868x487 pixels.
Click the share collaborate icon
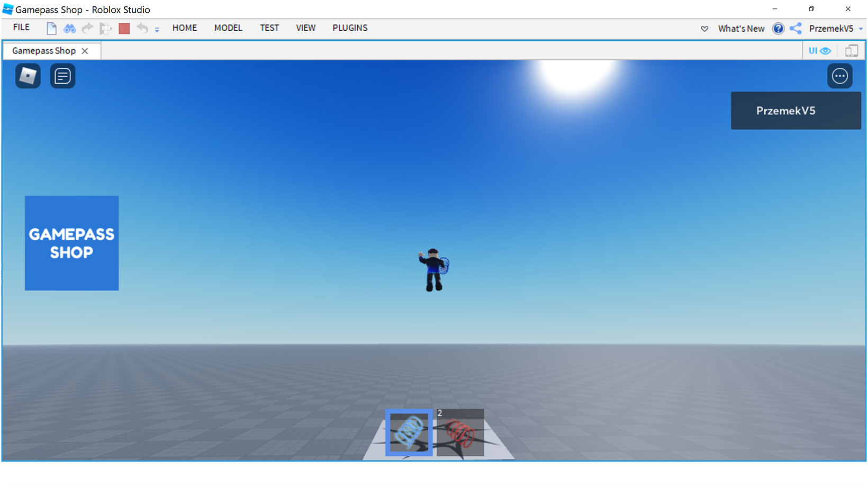click(x=795, y=29)
